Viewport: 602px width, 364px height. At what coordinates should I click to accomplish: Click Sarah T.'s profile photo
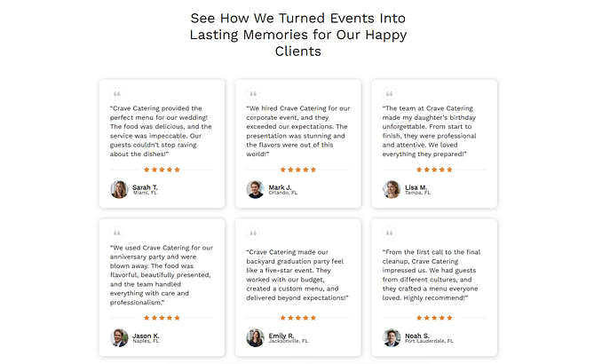(119, 189)
